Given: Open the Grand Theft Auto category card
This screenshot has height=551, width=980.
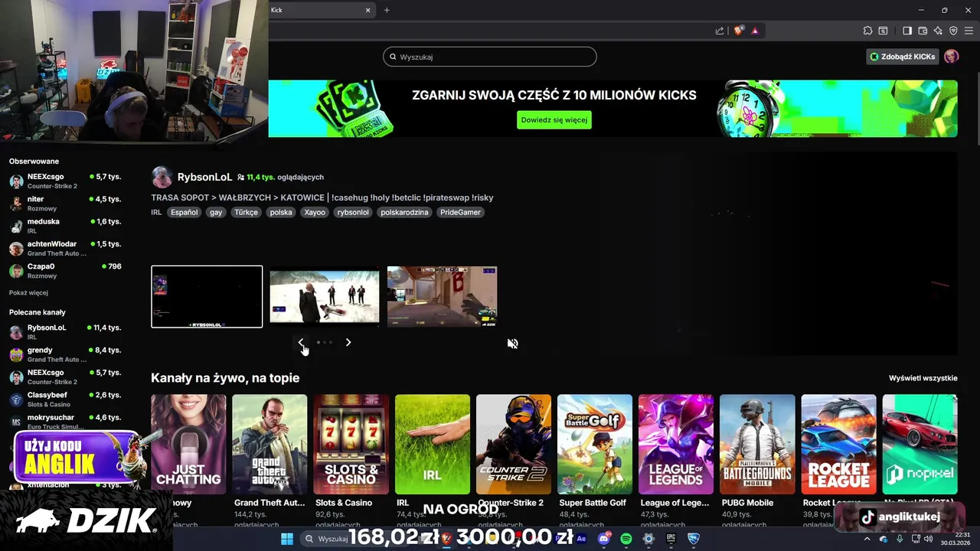Looking at the screenshot, I should pyautogui.click(x=269, y=444).
